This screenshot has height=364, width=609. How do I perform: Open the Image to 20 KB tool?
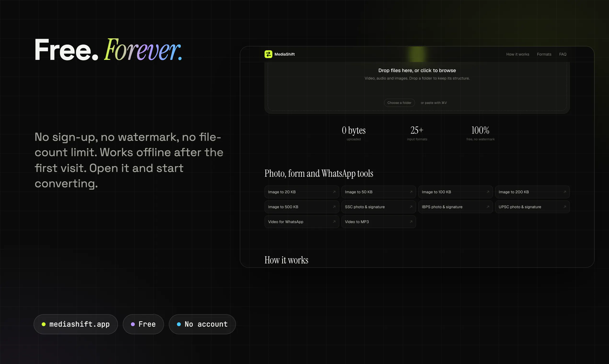pyautogui.click(x=302, y=192)
